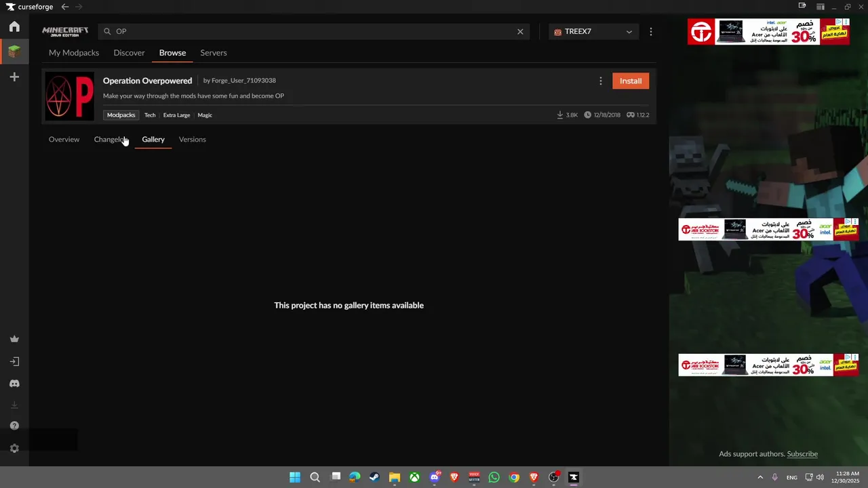The image size is (868, 488).
Task: Open the modpack's three-dot options menu
Action: pos(600,81)
